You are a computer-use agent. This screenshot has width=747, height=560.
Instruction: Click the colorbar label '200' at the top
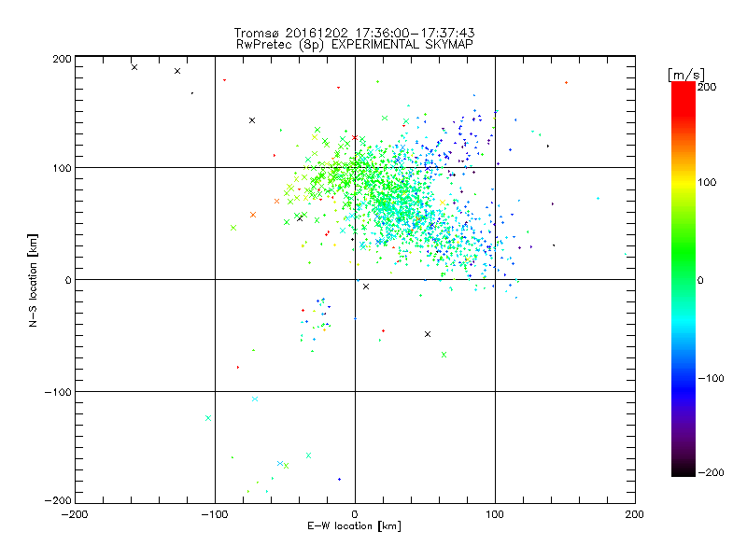point(707,87)
